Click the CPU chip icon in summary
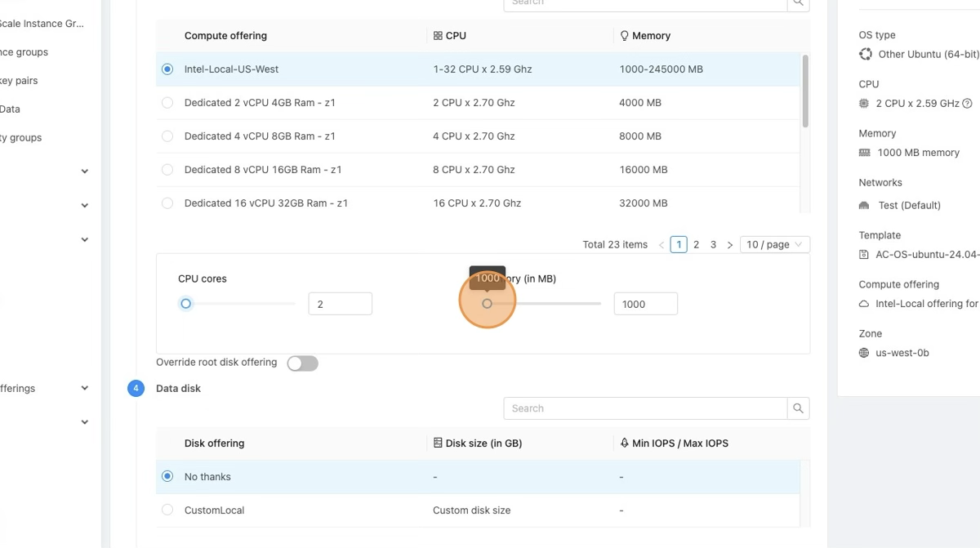Viewport: 980px width, 548px height. pos(864,104)
